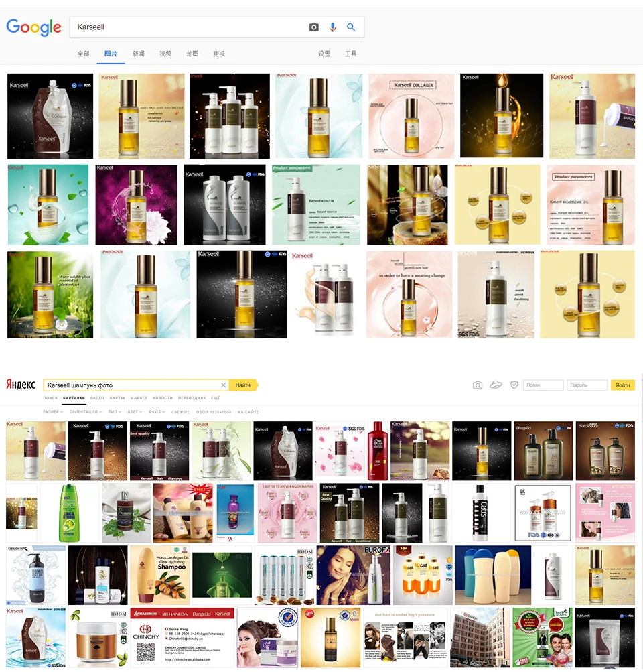
Task: Click the yellow Найти button
Action: 243,385
